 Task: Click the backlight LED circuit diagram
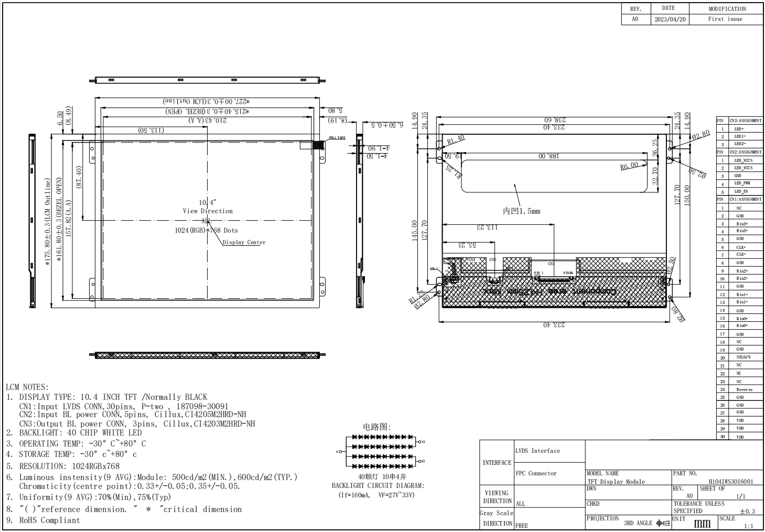pos(382,451)
